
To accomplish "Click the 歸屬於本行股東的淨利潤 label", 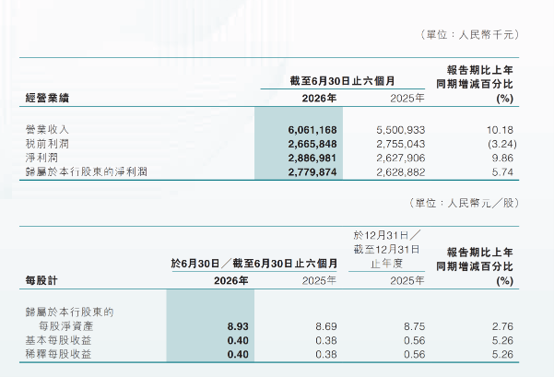I will click(86, 172).
